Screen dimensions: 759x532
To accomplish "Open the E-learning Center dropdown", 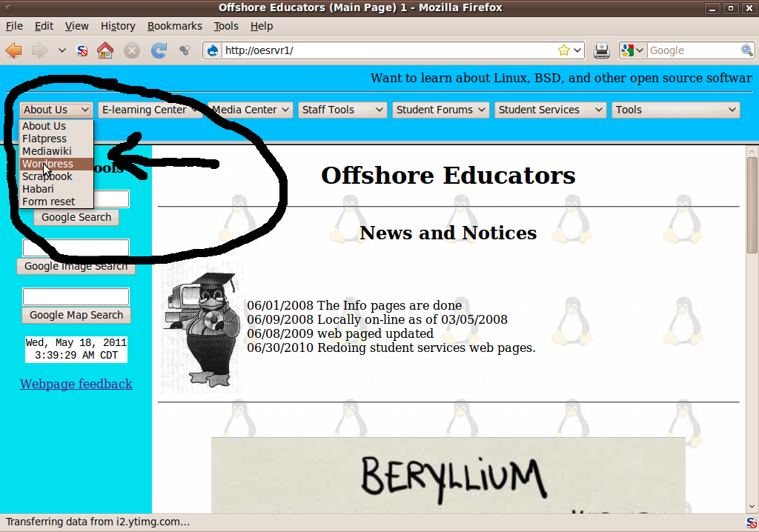I will point(150,109).
